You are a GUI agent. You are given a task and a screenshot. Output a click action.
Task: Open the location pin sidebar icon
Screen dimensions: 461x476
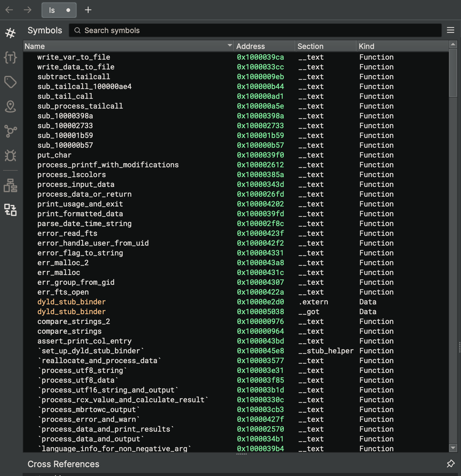10,106
